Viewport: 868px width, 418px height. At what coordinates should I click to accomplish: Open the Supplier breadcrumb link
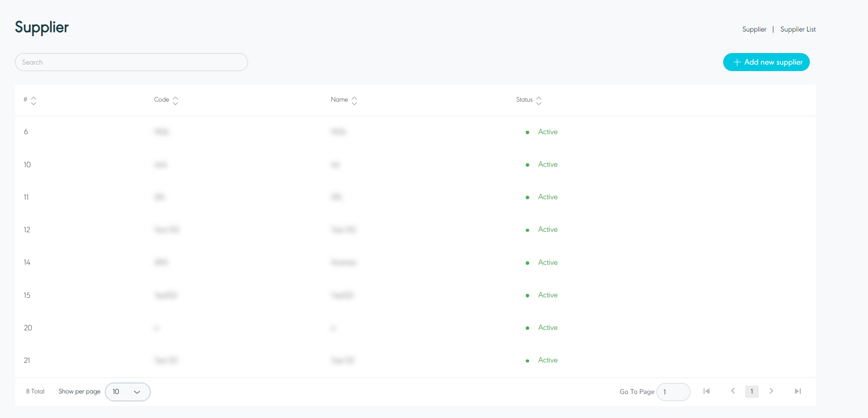click(754, 30)
